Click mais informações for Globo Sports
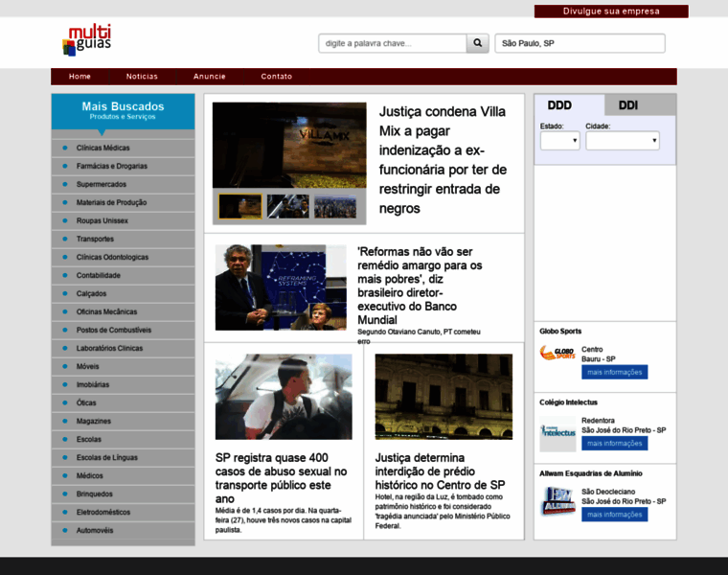Viewport: 728px width, 575px height. [x=614, y=372]
